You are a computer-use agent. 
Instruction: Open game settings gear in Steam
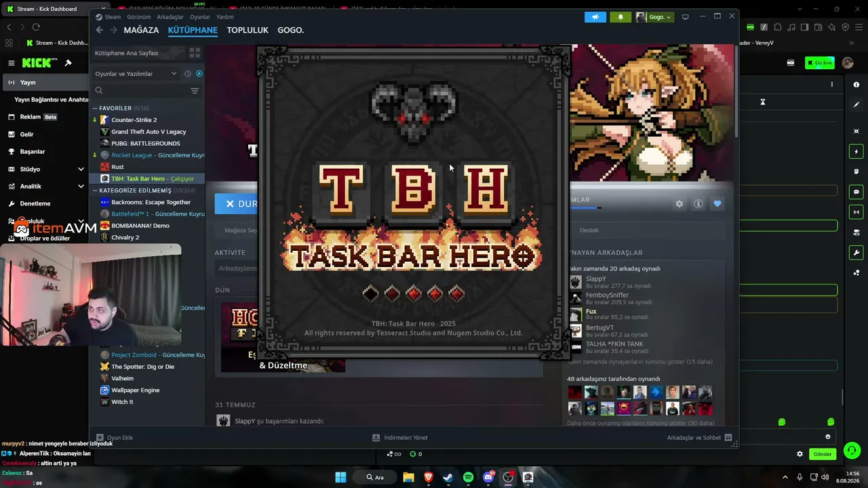pyautogui.click(x=679, y=204)
